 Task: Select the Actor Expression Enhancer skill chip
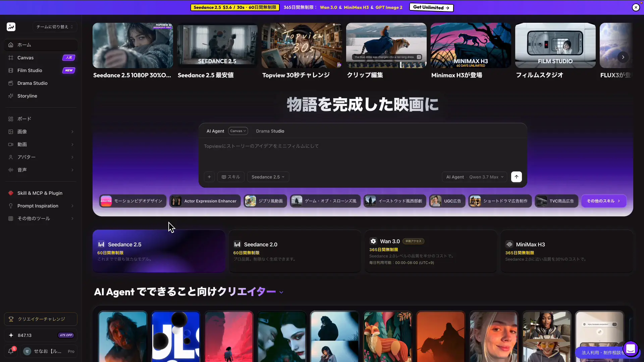205,201
